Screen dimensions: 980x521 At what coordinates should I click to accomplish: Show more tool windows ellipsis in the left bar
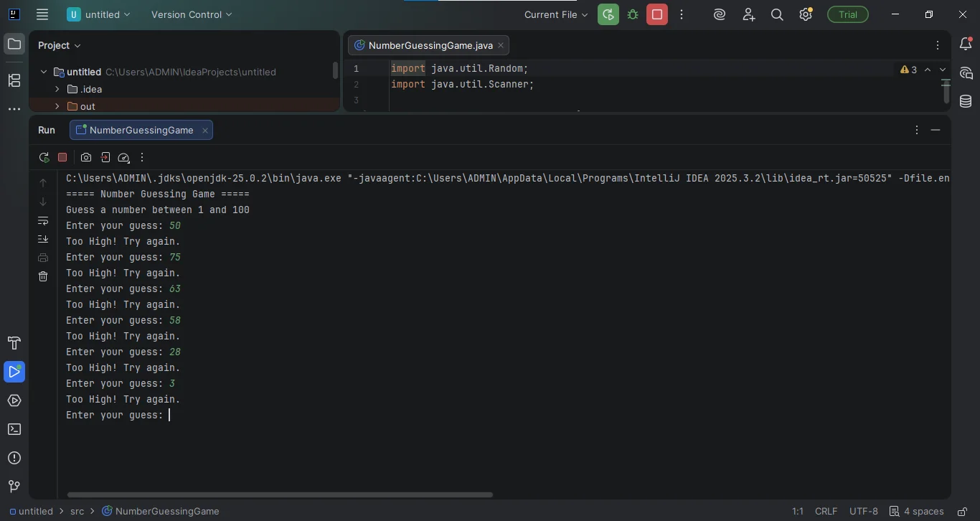14,109
